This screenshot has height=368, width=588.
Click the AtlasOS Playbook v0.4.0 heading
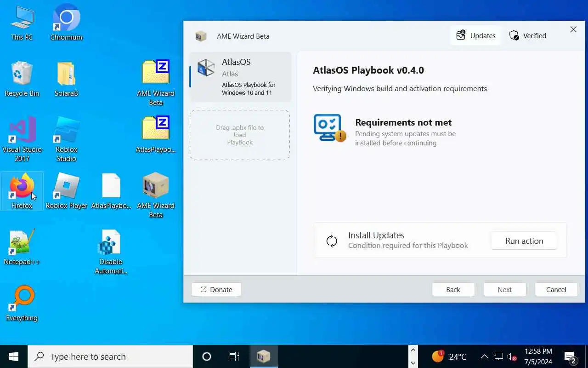(x=368, y=70)
